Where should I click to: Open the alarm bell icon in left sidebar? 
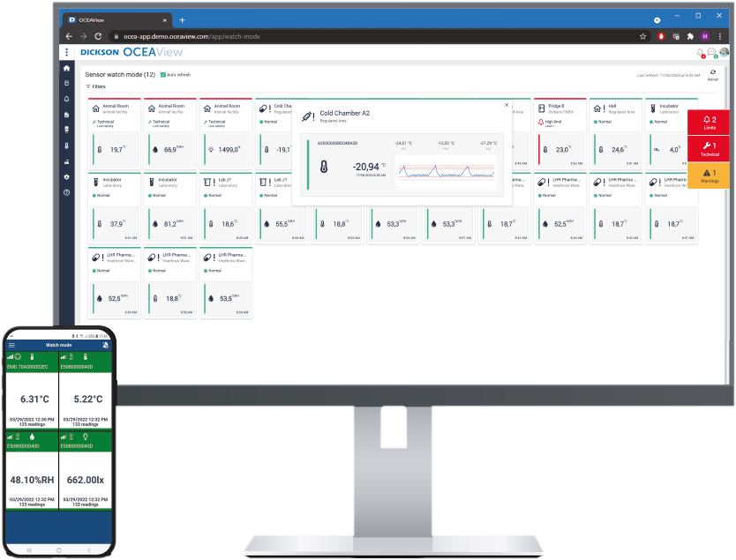click(x=67, y=99)
